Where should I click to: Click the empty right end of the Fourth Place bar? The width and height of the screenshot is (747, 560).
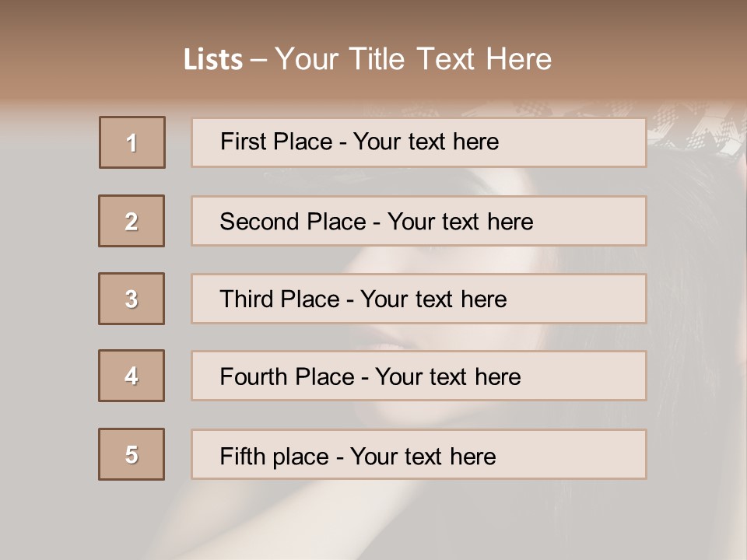[599, 376]
